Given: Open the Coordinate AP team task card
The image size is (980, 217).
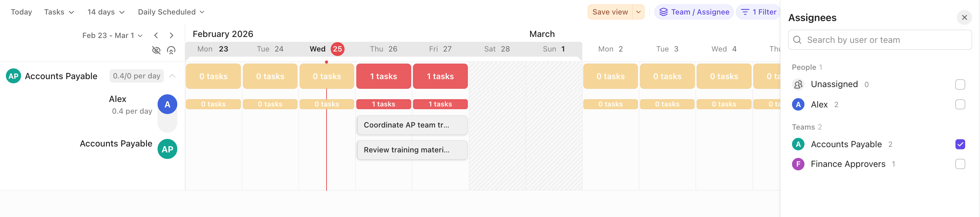Looking at the screenshot, I should [x=412, y=125].
